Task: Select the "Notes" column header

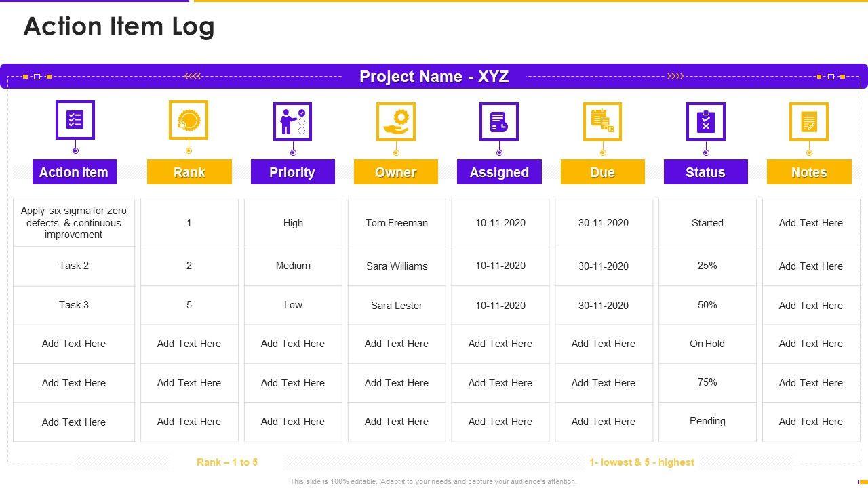Action: [809, 172]
